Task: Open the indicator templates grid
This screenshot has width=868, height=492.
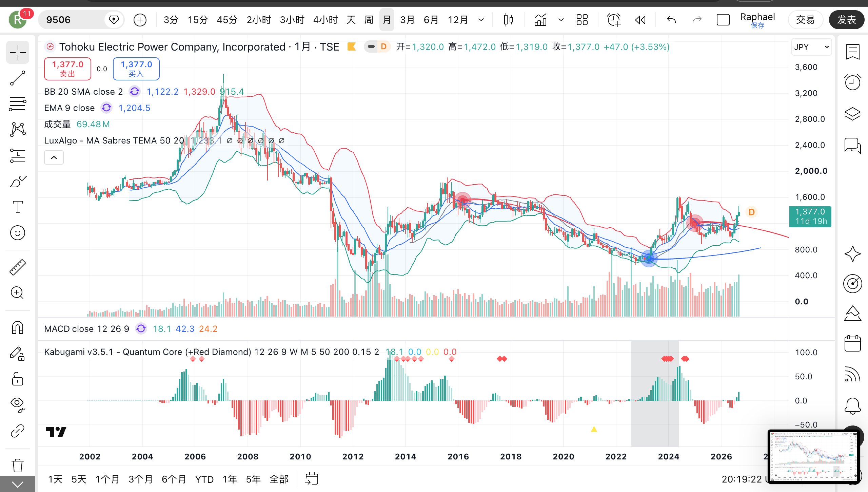Action: click(582, 20)
